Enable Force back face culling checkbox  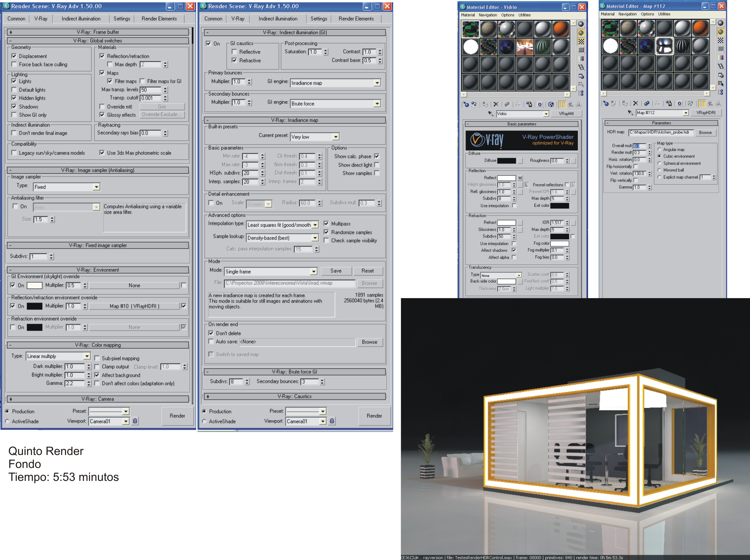point(14,64)
